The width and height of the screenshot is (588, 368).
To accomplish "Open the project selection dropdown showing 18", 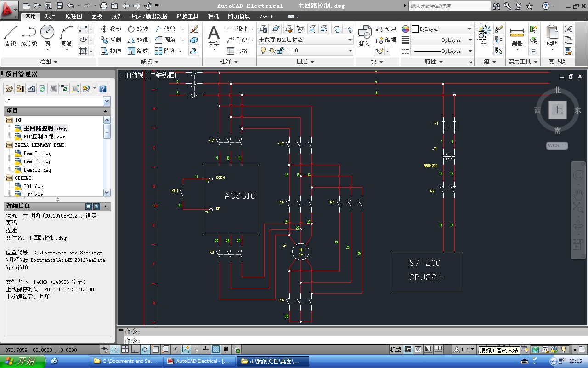I will (x=107, y=101).
